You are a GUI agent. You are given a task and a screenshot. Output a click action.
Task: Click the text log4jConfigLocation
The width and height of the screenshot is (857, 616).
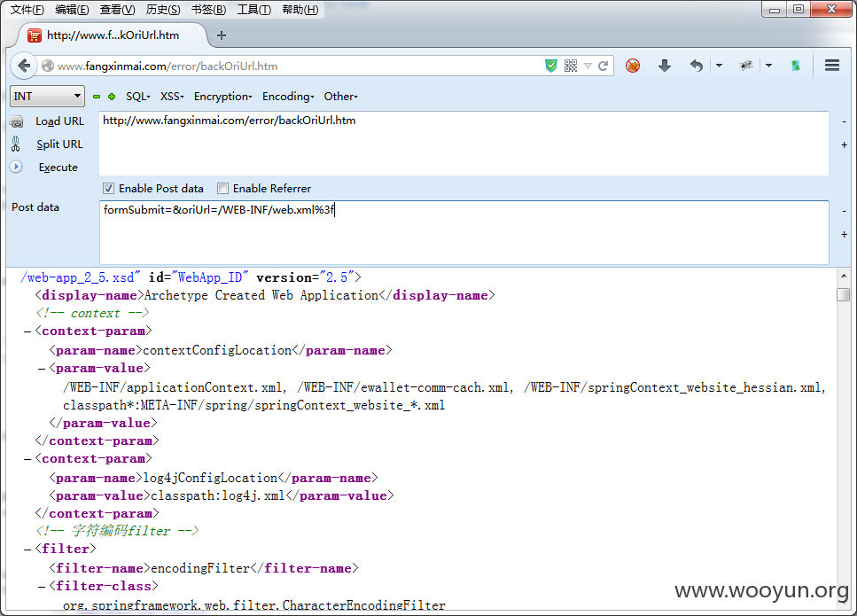coord(210,479)
